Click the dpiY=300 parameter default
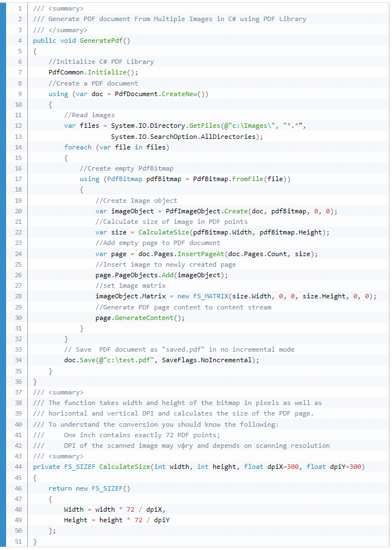392x550 pixels. tap(345, 467)
